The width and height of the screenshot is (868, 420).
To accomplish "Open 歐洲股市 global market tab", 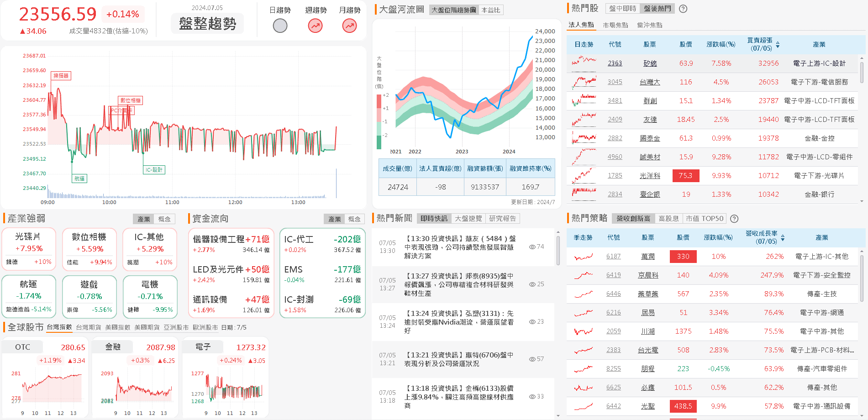I will (x=205, y=327).
